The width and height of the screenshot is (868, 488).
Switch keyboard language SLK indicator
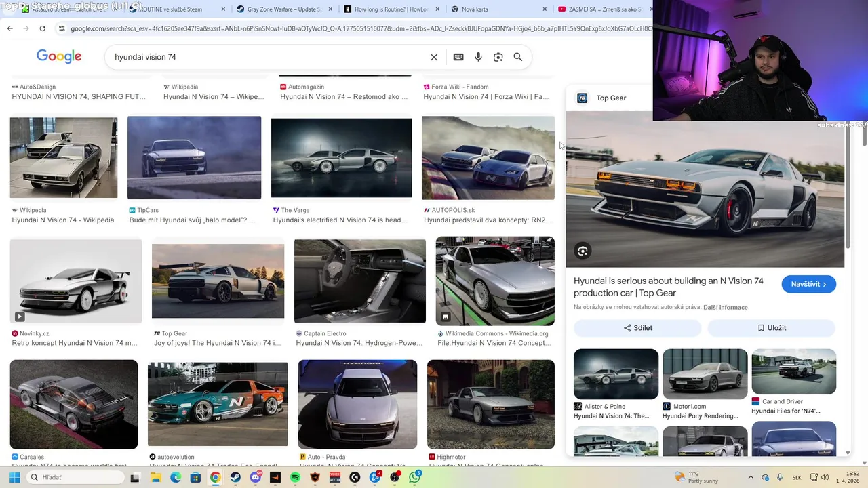[797, 477]
